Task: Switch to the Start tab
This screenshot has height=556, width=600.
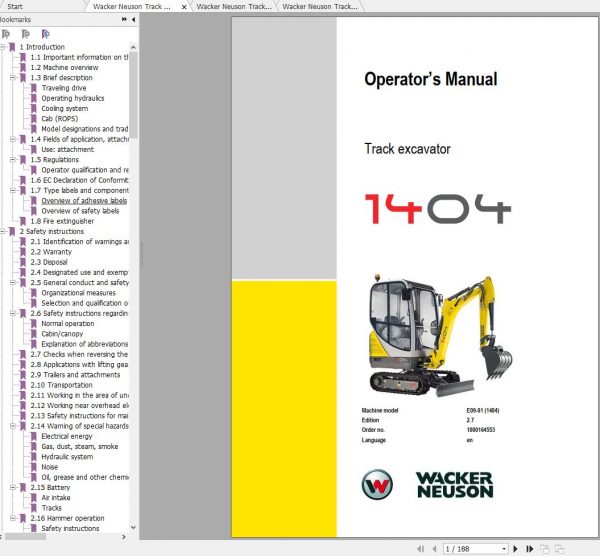Action: pyautogui.click(x=15, y=7)
